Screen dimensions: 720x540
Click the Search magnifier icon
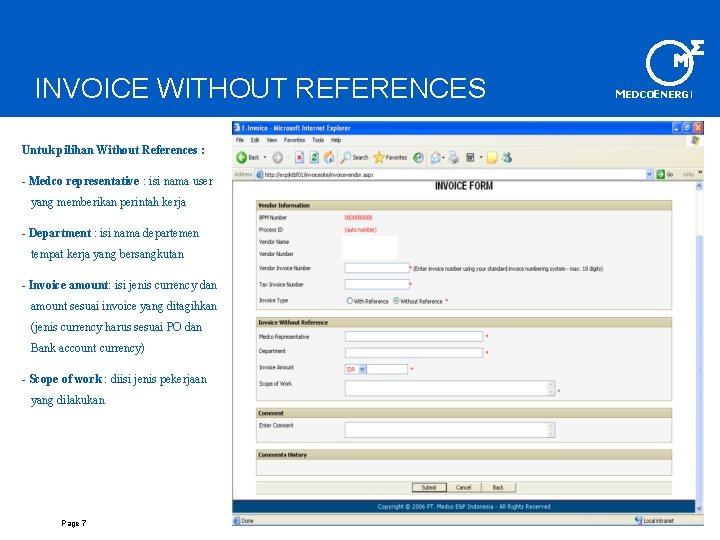pos(345,158)
